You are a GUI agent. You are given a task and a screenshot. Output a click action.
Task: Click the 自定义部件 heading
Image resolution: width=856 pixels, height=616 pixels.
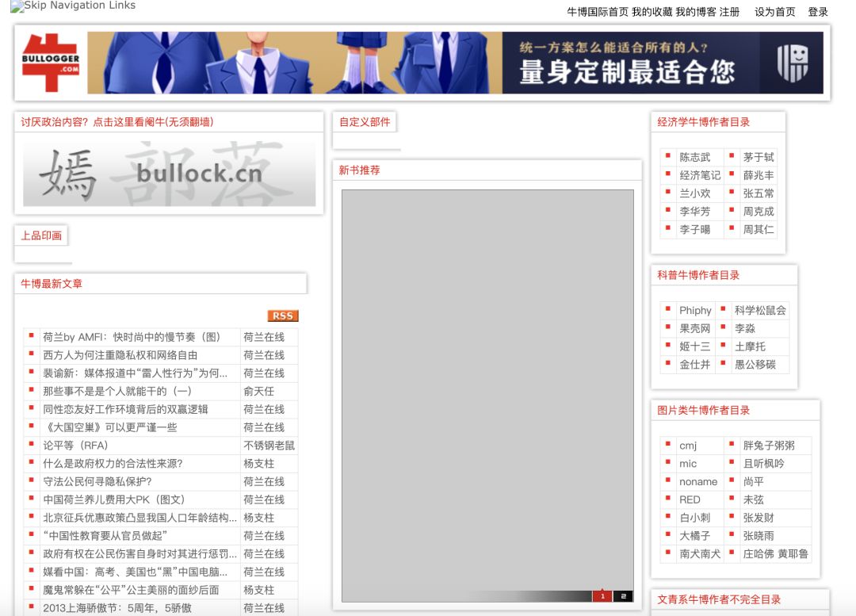point(365,122)
